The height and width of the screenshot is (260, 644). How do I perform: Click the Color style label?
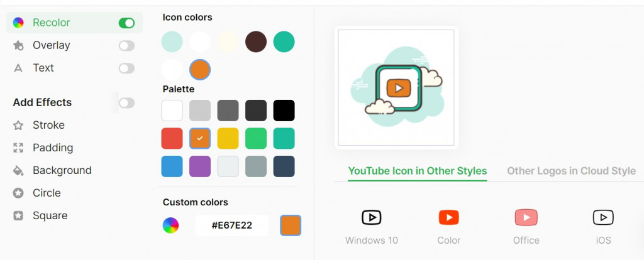(448, 241)
